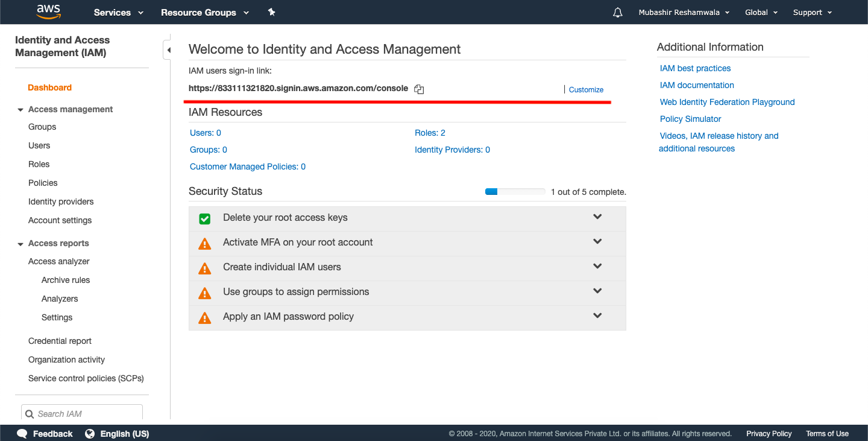This screenshot has width=868, height=441.
Task: Click the warning icon beside Use groups
Action: (205, 293)
